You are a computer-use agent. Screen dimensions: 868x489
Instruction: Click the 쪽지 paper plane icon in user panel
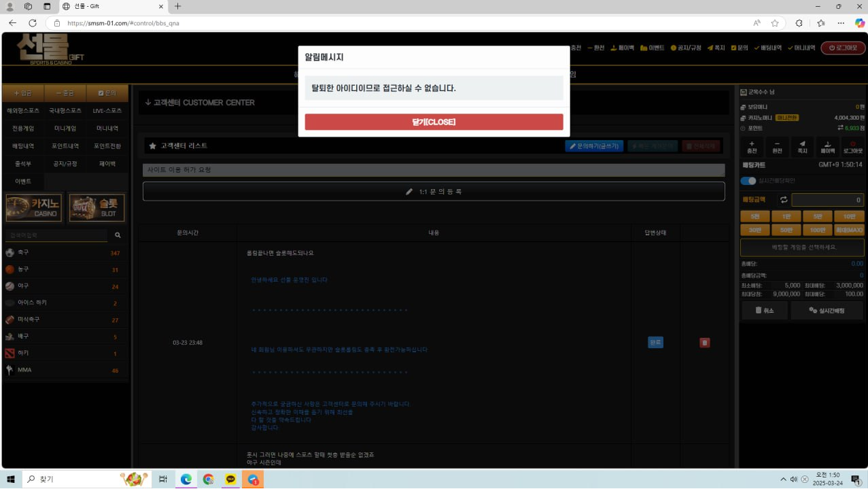click(802, 147)
